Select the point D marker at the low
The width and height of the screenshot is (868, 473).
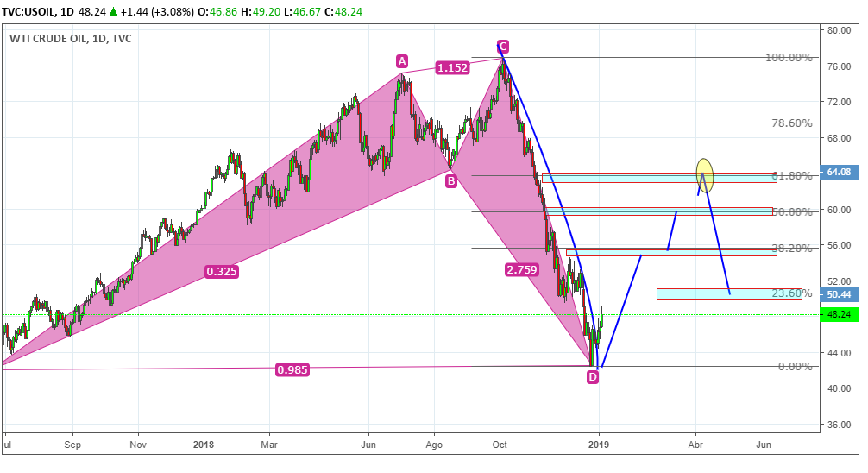(x=593, y=377)
